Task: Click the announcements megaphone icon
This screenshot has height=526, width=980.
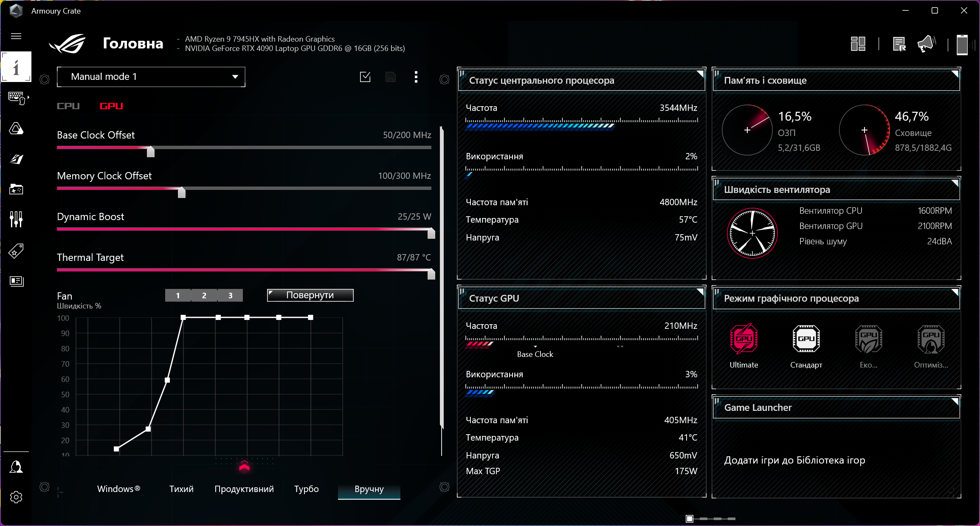Action: coord(926,44)
